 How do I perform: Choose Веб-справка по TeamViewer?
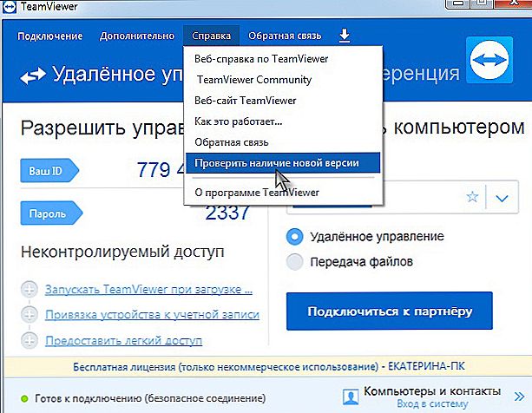tap(283, 59)
